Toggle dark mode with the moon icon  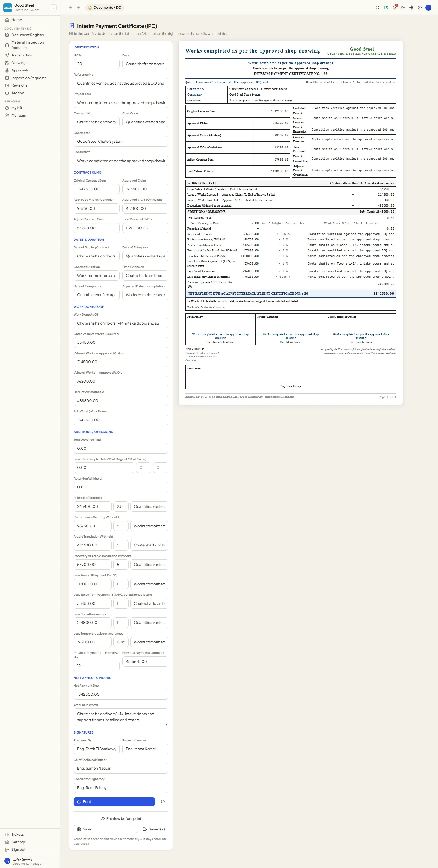click(x=403, y=7)
